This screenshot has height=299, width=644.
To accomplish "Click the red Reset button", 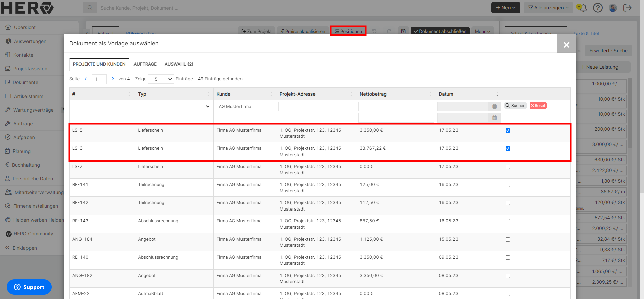I will click(x=538, y=106).
